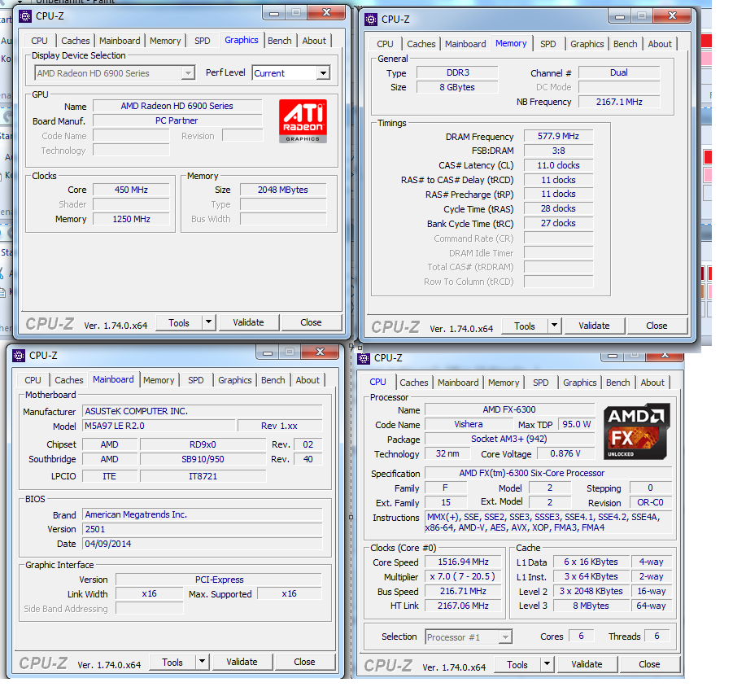
Task: Click the ATI Radeon Graphics logo
Action: tap(303, 120)
